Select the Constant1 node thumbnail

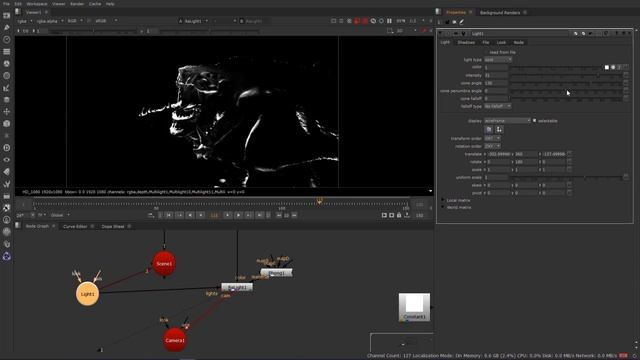point(414,307)
